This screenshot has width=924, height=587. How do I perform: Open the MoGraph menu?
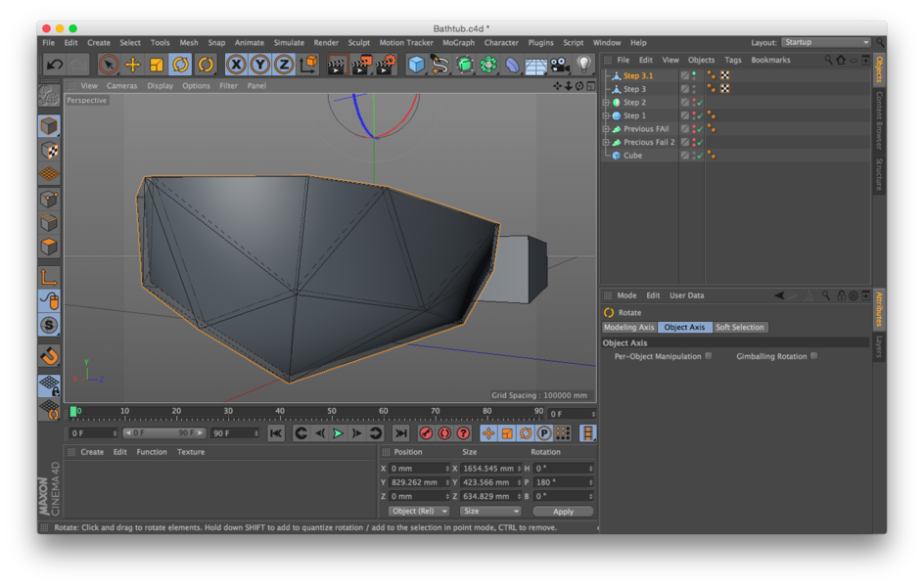click(458, 43)
